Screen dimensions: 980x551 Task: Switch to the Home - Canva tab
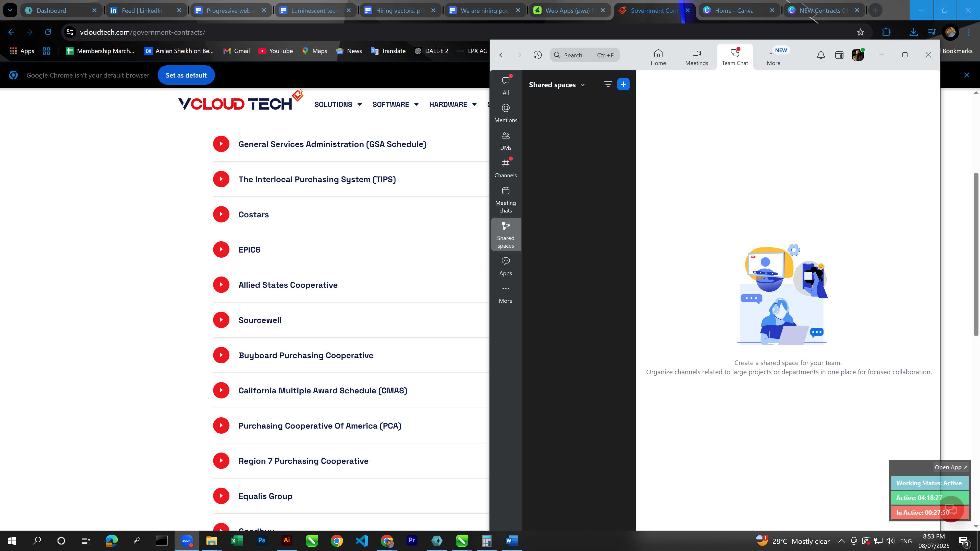(x=739, y=10)
